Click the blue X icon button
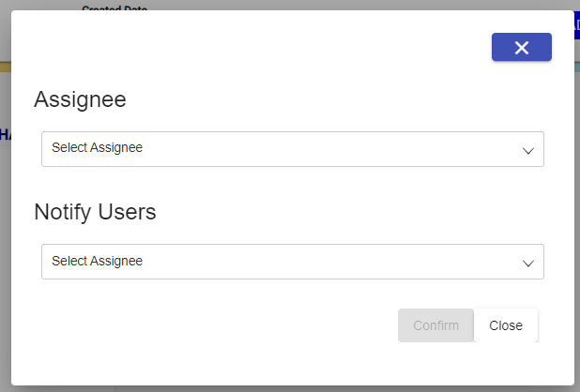580x392 pixels. click(521, 48)
